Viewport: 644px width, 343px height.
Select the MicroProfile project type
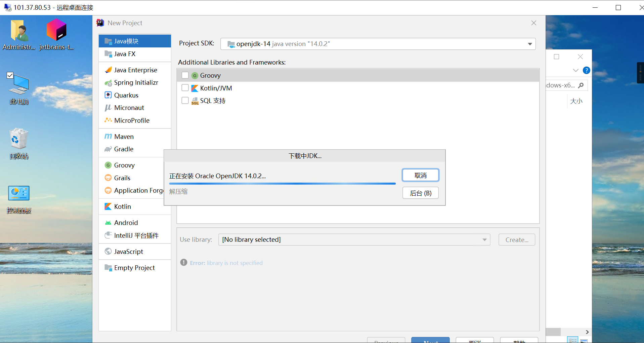click(135, 120)
